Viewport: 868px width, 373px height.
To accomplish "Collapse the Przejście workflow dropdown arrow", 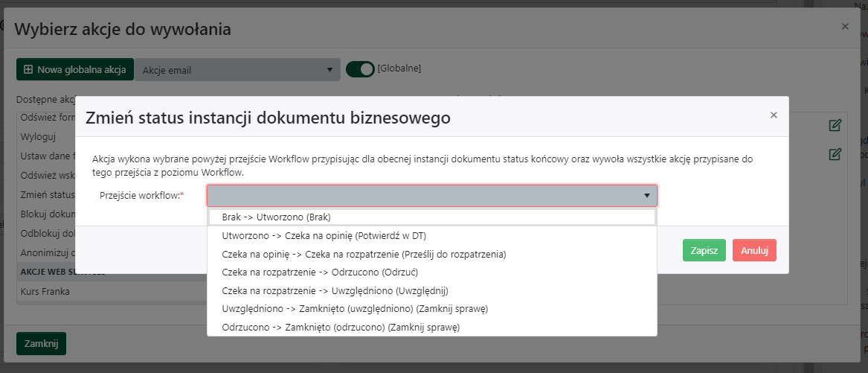I will (x=646, y=196).
